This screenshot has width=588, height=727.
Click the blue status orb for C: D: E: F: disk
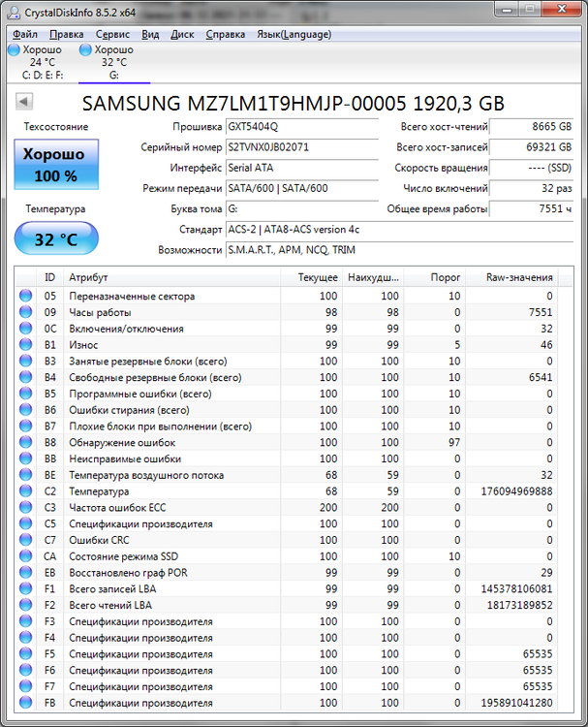15,49
